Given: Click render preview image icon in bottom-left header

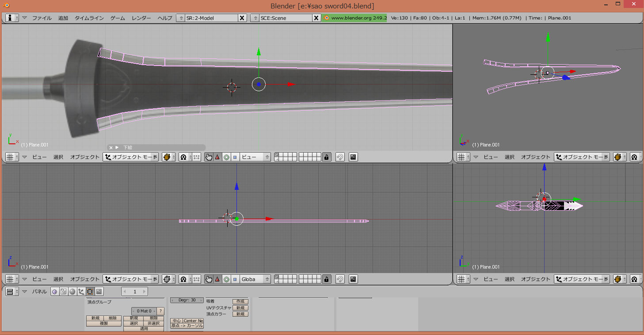Looking at the screenshot, I should click(353, 279).
